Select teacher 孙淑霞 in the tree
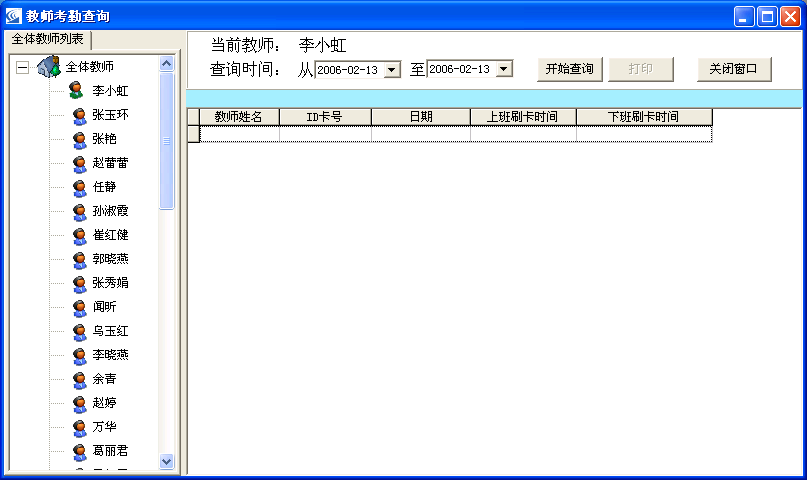Image resolution: width=807 pixels, height=480 pixels. pos(110,211)
